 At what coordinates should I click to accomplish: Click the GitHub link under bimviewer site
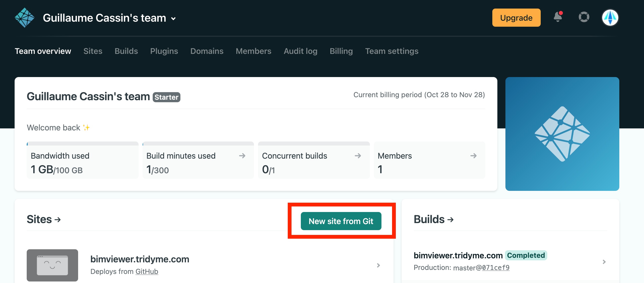coord(147,271)
